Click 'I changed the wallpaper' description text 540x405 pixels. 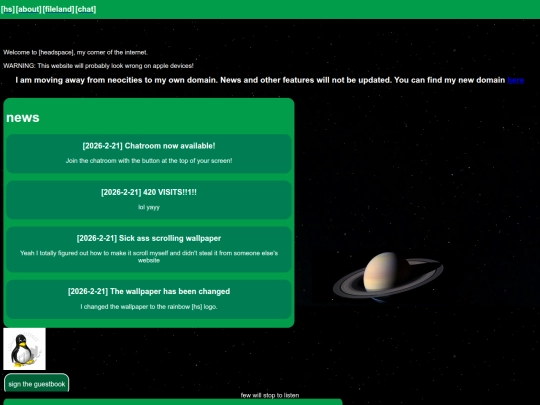pyautogui.click(x=149, y=307)
